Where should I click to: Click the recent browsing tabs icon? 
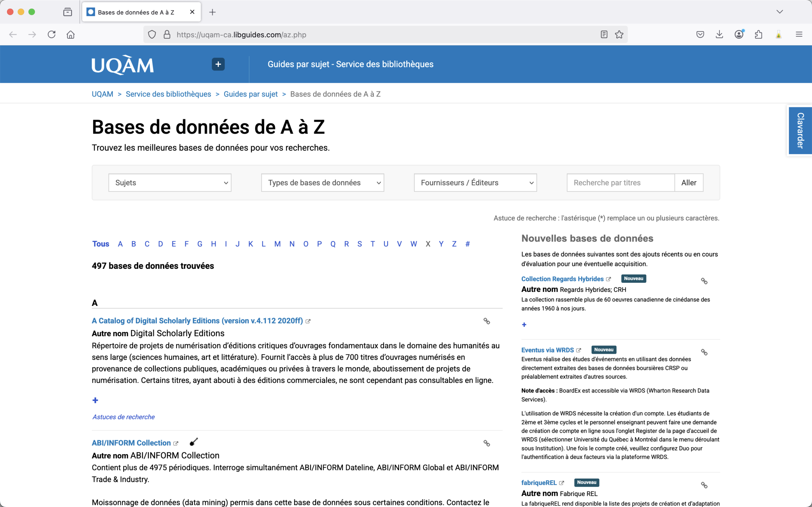point(68,12)
